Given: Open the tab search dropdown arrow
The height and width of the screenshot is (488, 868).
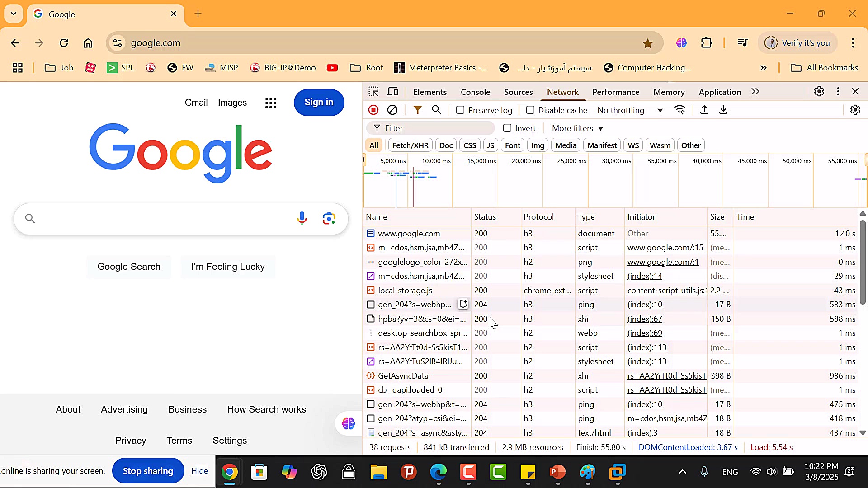Looking at the screenshot, I should 14,14.
